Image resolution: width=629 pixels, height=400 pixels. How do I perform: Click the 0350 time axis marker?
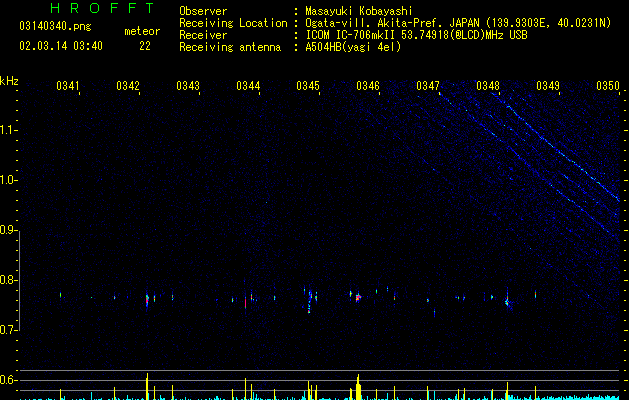(608, 86)
